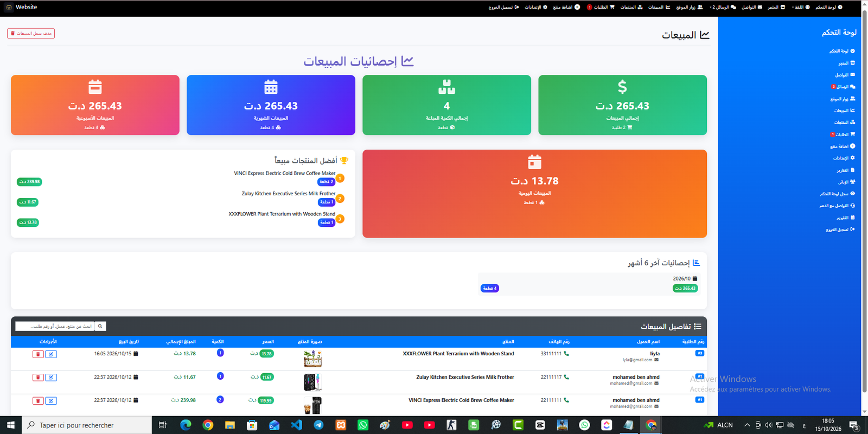The width and height of the screenshot is (868, 434).
Task: Open الطلبات with badge 1 in sidebar
Action: point(843,135)
